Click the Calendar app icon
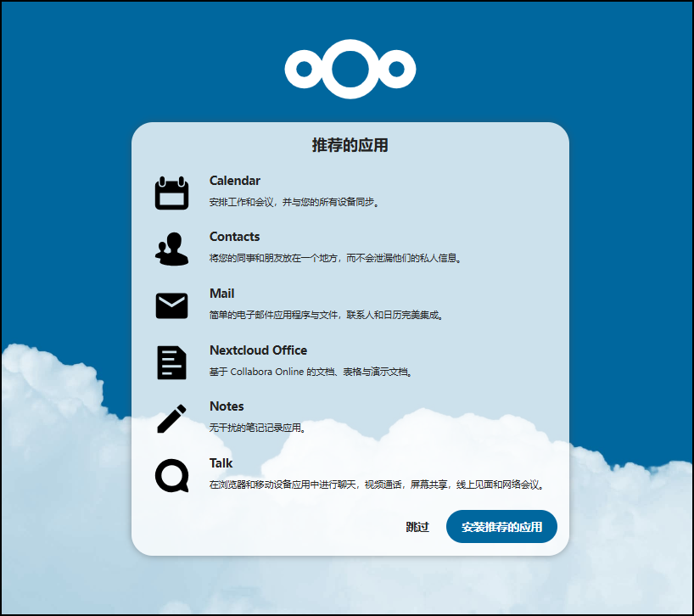694x616 pixels. 171,193
